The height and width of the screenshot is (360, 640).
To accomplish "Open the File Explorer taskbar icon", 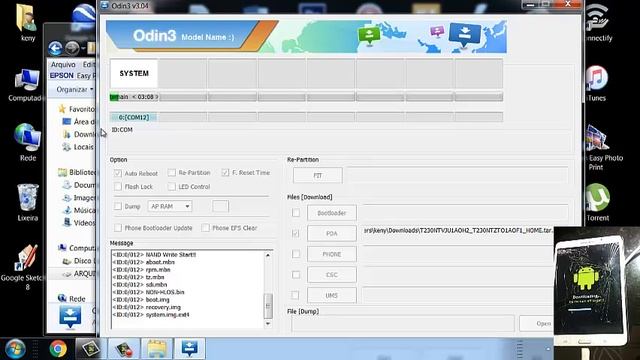I will coord(157,348).
